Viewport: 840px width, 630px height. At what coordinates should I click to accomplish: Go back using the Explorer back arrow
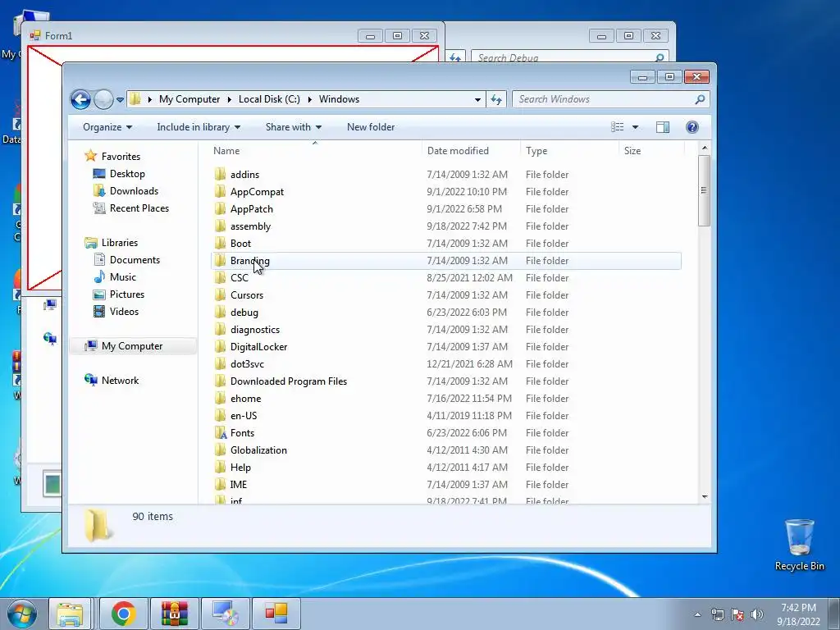(81, 99)
